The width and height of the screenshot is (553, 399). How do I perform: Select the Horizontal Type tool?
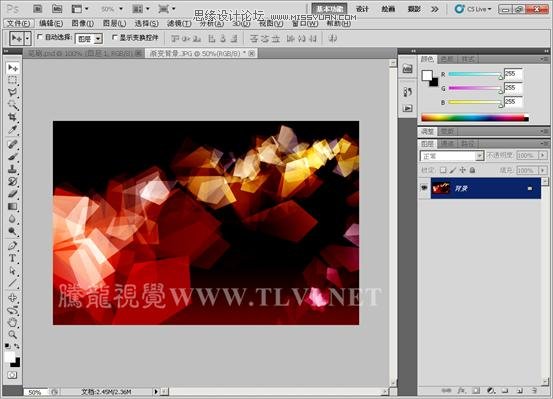[x=13, y=258]
